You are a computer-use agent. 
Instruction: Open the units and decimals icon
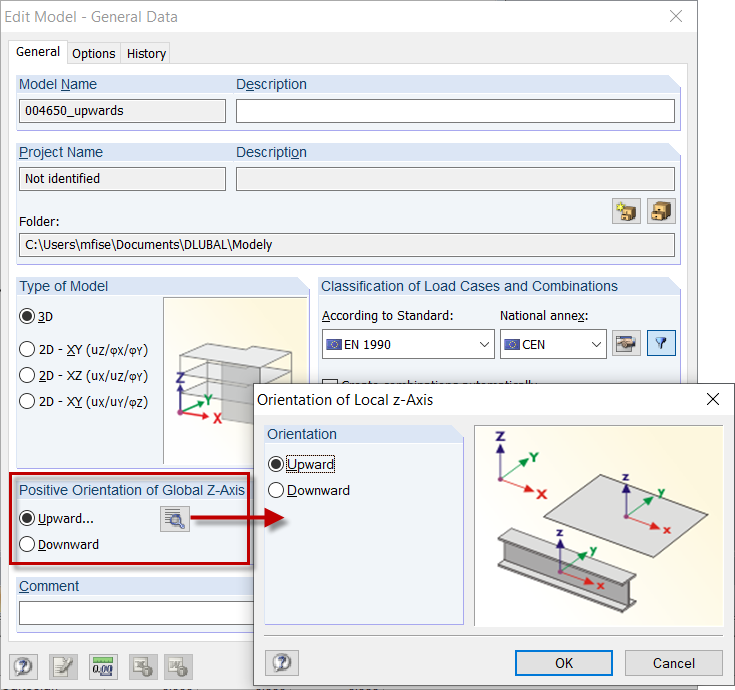pos(103,666)
